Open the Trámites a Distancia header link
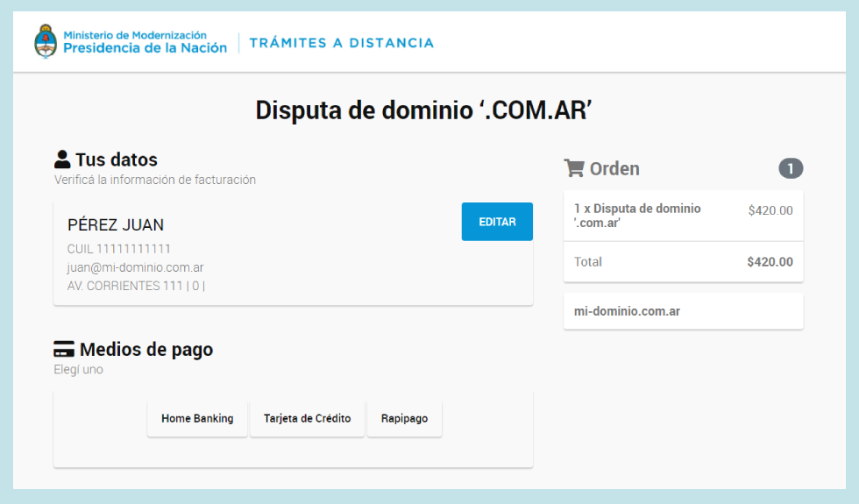The width and height of the screenshot is (859, 504). 341,43
